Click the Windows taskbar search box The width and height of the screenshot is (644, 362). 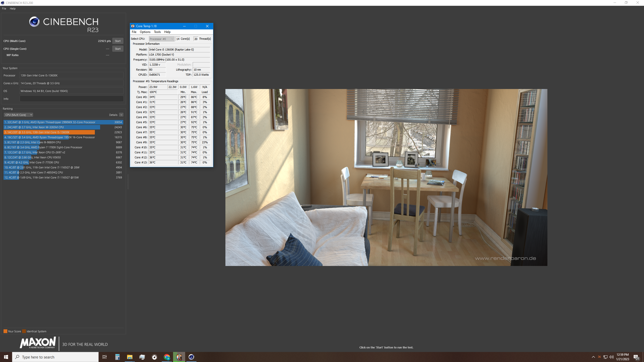click(x=55, y=357)
